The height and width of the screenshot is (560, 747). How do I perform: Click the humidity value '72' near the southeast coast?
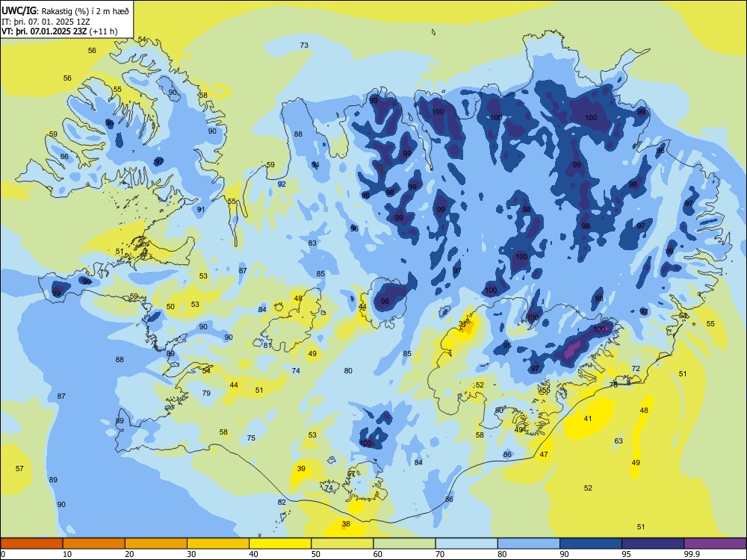click(x=636, y=369)
